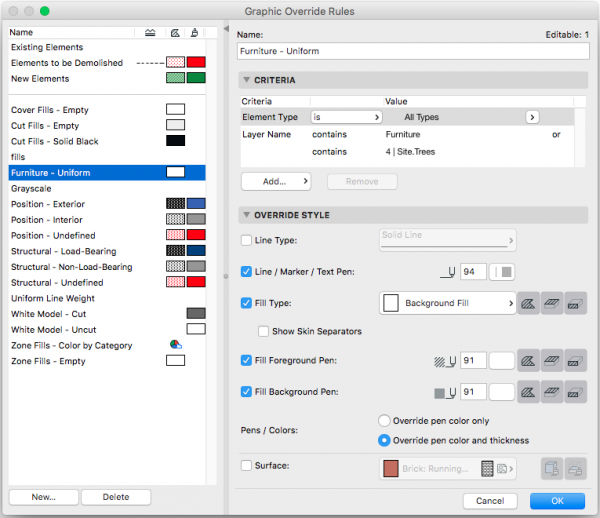Image resolution: width=600 pixels, height=518 pixels.
Task: Enable the Line Type override checkbox
Action: coord(247,240)
